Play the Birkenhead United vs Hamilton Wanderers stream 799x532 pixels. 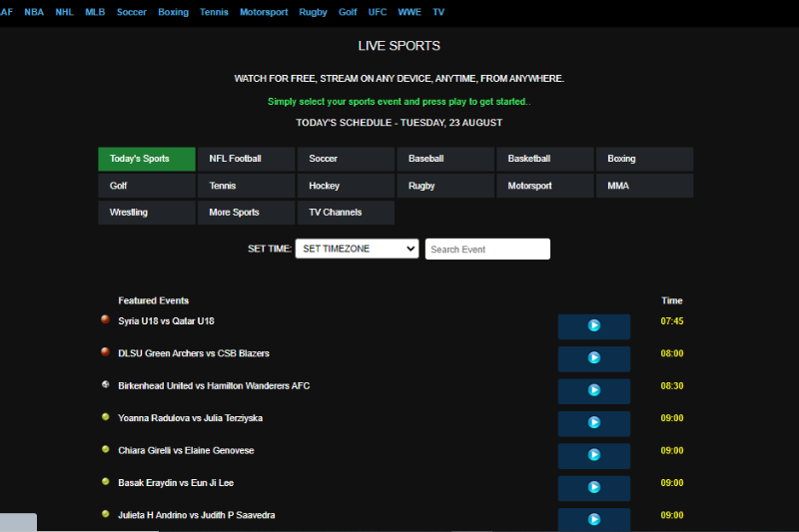coord(594,390)
